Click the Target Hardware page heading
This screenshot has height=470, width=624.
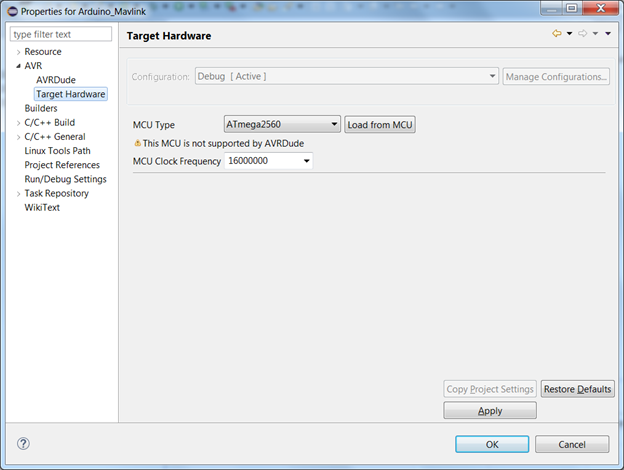(169, 36)
